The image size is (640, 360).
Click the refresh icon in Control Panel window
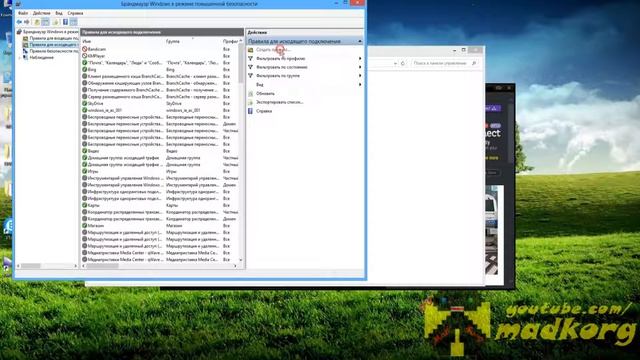(x=403, y=63)
